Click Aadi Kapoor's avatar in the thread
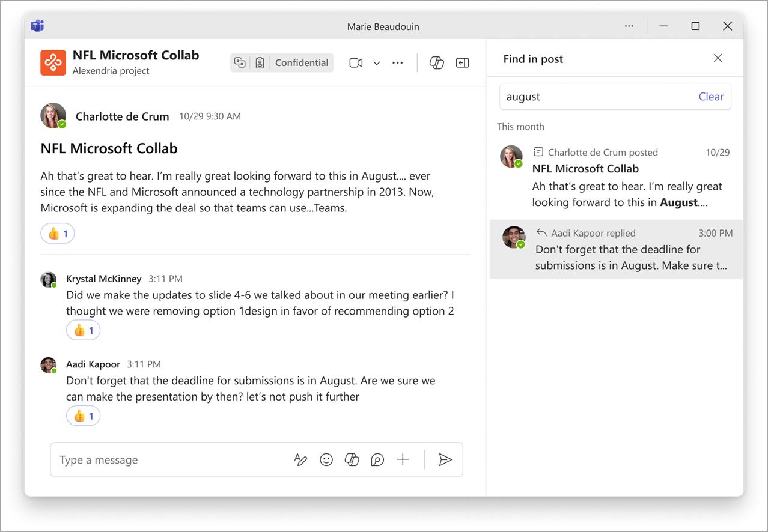Image resolution: width=768 pixels, height=532 pixels. (48, 365)
